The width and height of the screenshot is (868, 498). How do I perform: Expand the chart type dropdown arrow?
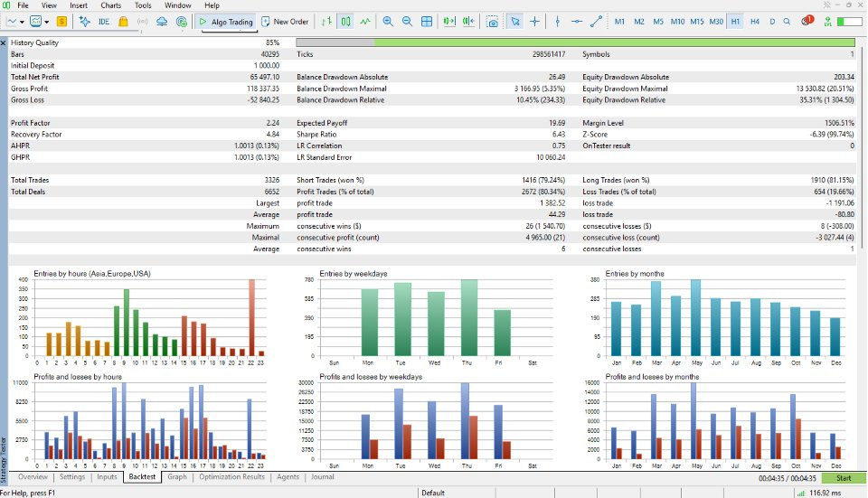(x=22, y=22)
